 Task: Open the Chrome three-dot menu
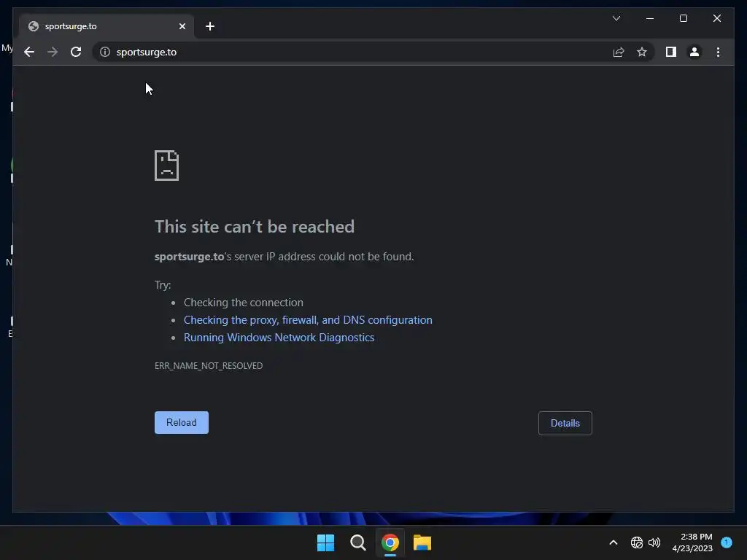pos(718,52)
